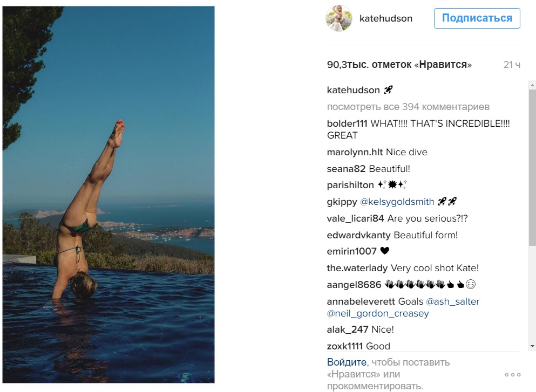Visit bolder111 commenter profile

tap(347, 123)
